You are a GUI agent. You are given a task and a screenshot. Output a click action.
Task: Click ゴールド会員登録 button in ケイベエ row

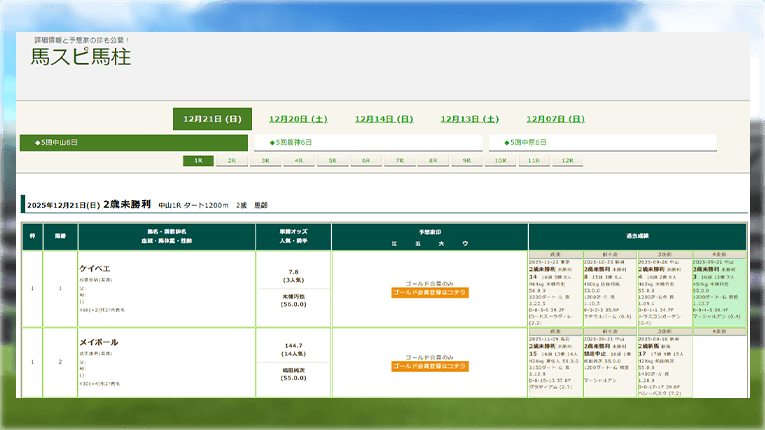pos(430,293)
